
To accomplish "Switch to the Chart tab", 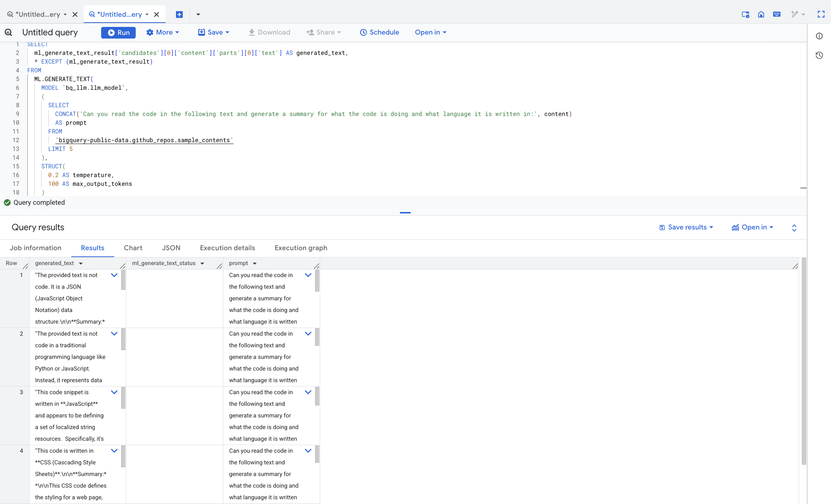I will pyautogui.click(x=133, y=248).
